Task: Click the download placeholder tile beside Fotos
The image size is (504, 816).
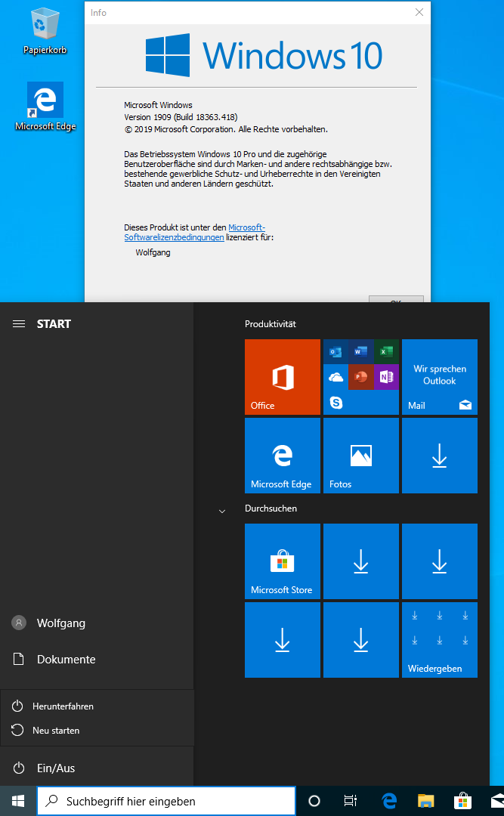Action: (x=440, y=456)
